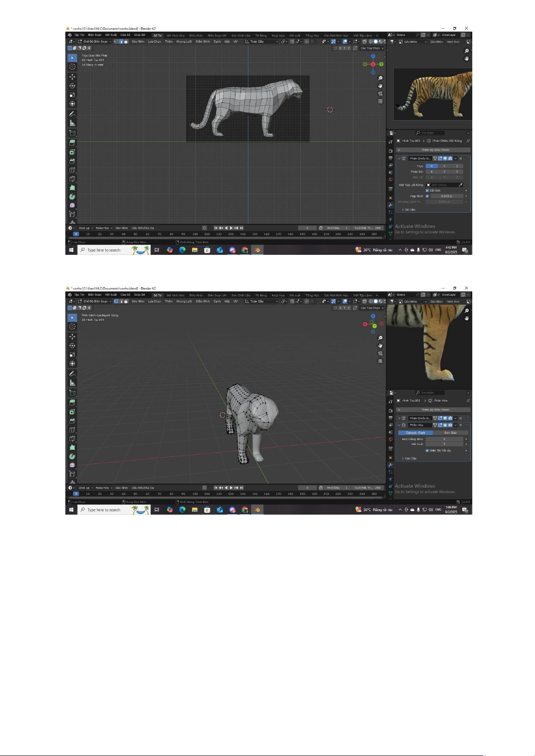Switch to Điêu Khắc workspace tab, lower screenshot
This screenshot has height=756, width=535.
[196, 295]
